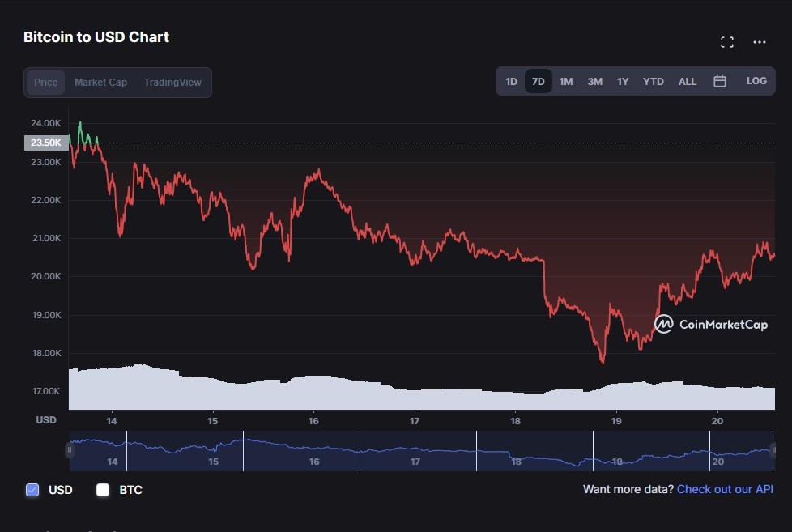
Task: Show ALL historical data
Action: [687, 81]
